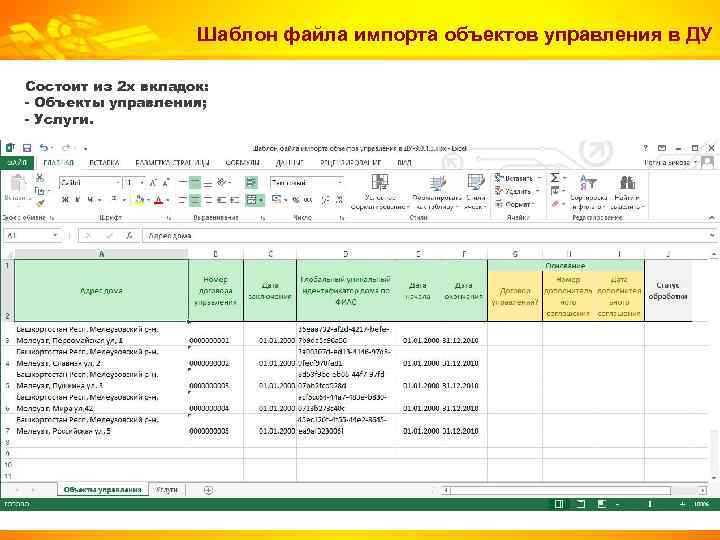
Task: Click the decrease decimal icon
Action: (339, 200)
